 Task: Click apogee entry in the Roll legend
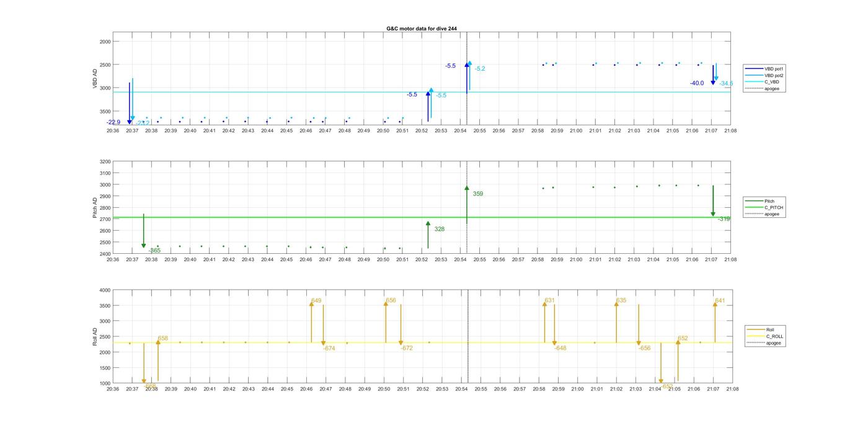[x=764, y=343]
